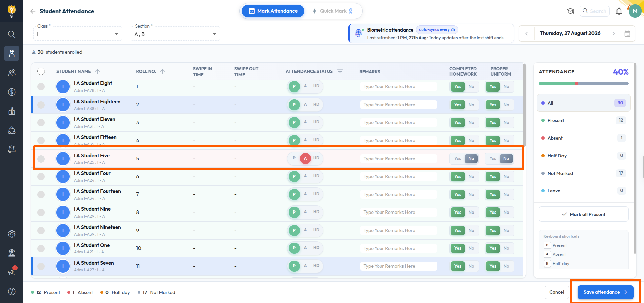Sort by Student Name arrow
The image size is (644, 303).
point(97,71)
